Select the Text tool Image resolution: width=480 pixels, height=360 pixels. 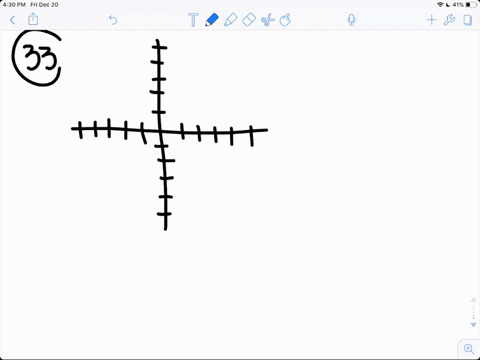coord(193,20)
